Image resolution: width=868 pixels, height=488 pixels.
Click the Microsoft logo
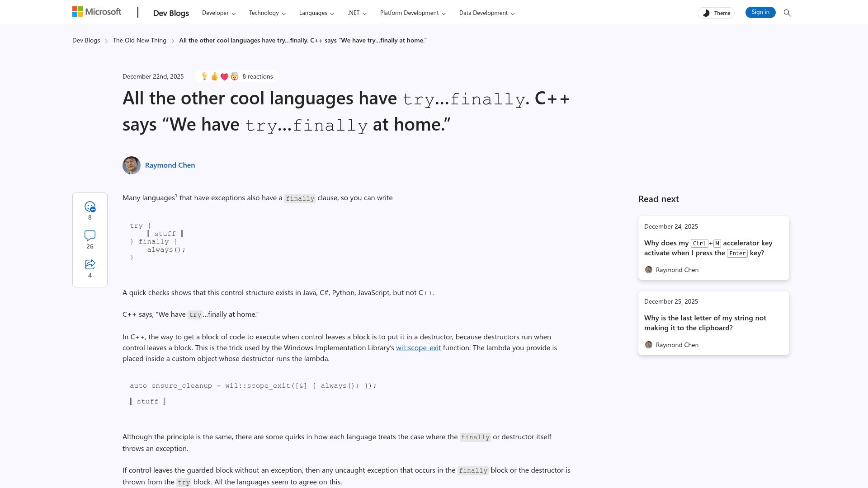tap(97, 12)
